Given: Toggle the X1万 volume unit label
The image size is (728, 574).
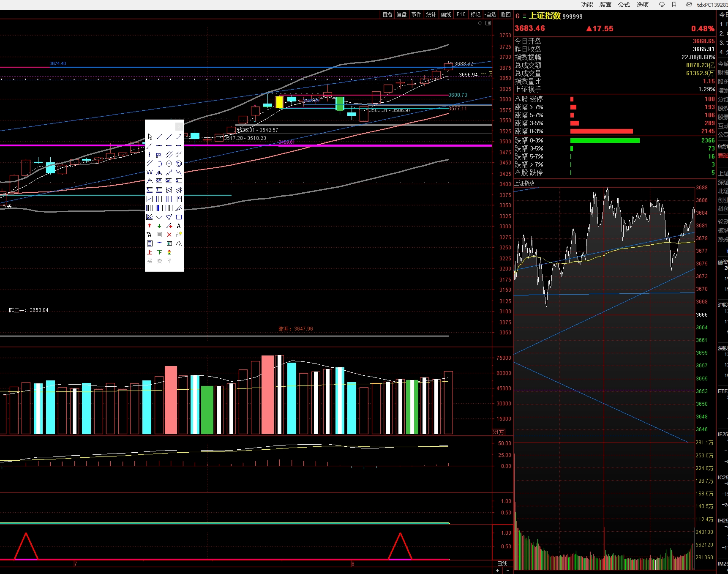Looking at the screenshot, I should [499, 432].
